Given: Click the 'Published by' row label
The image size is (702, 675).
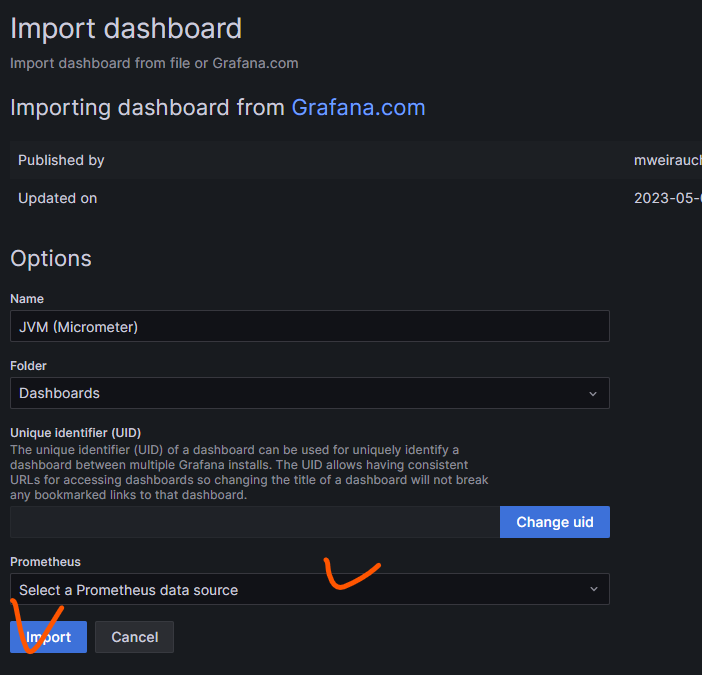Looking at the screenshot, I should click(x=61, y=160).
